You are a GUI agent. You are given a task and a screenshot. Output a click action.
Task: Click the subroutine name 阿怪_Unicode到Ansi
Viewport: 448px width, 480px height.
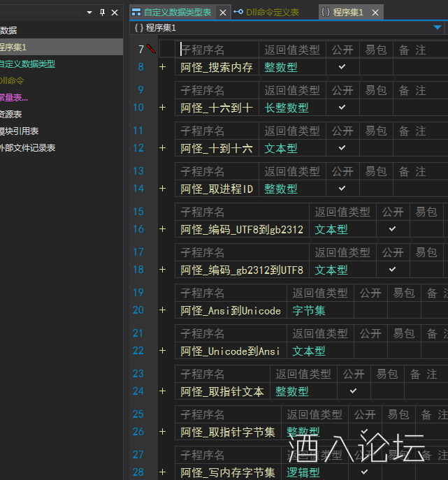[x=230, y=351]
